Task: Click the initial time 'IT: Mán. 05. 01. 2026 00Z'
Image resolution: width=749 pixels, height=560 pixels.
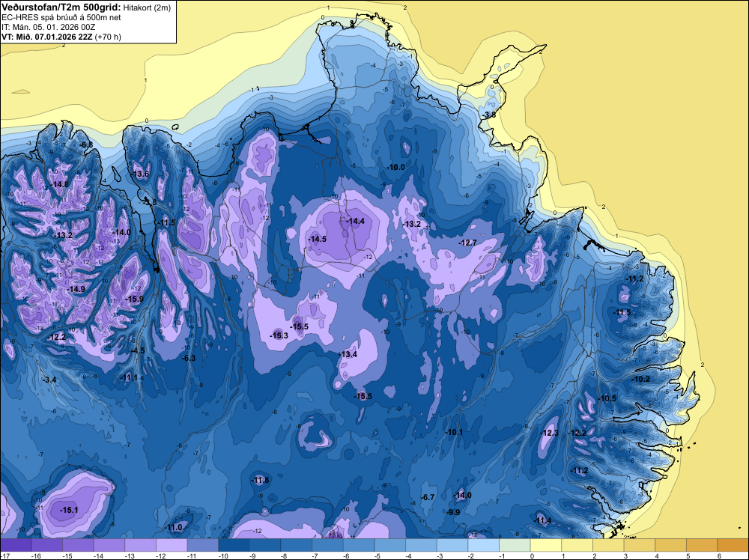Action: [48, 27]
